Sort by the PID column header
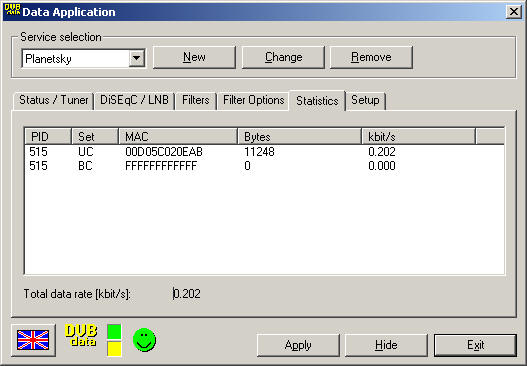The height and width of the screenshot is (366, 527). [48, 136]
